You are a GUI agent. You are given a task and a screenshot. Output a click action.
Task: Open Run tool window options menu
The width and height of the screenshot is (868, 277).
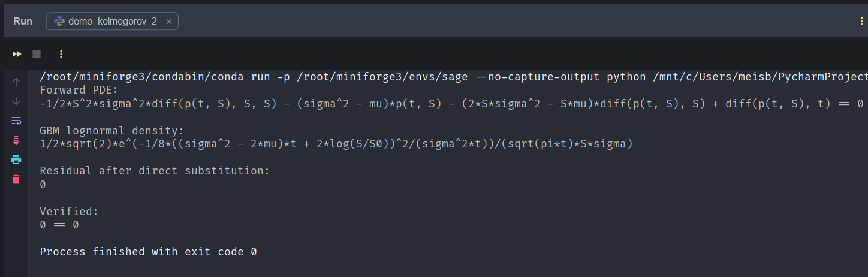(862, 22)
